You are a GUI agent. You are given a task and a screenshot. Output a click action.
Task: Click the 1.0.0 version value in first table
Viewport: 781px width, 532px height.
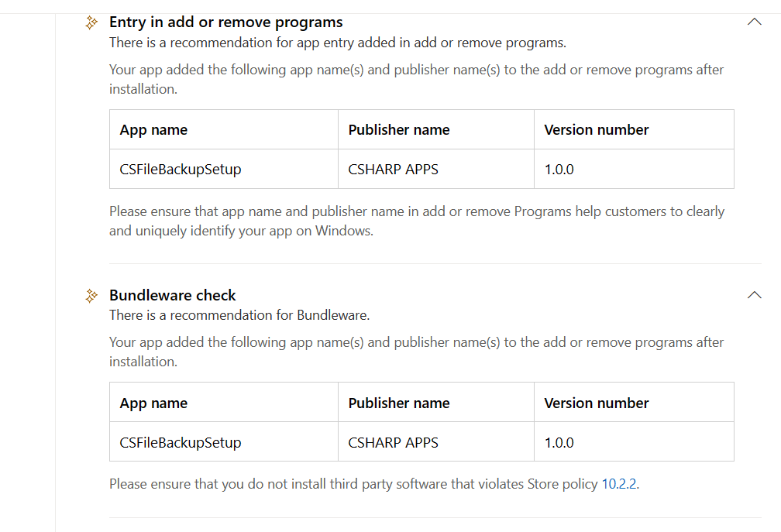click(x=559, y=169)
